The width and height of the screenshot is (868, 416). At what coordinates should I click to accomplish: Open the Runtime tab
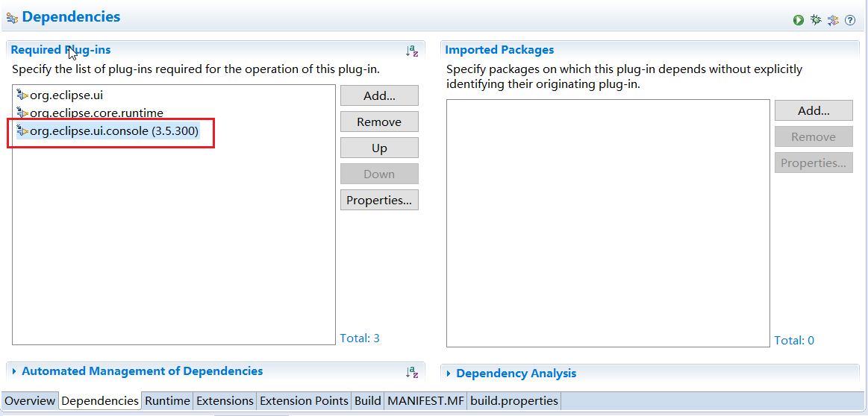[x=167, y=401]
